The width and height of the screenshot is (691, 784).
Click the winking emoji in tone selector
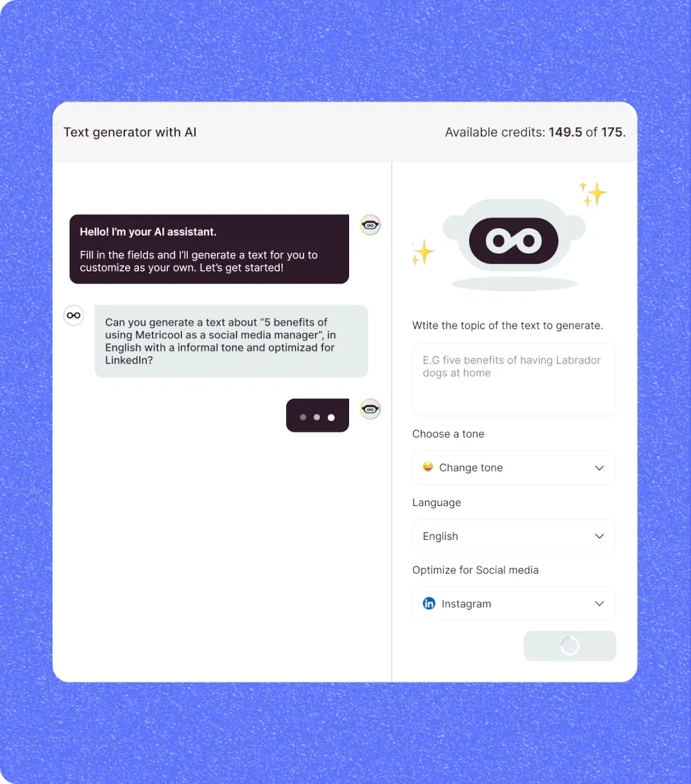(x=428, y=467)
